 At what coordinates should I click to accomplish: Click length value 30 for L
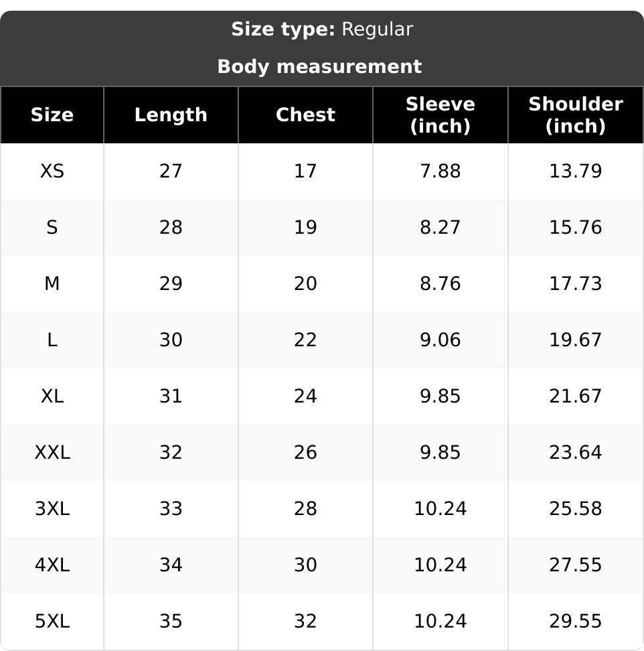(171, 340)
